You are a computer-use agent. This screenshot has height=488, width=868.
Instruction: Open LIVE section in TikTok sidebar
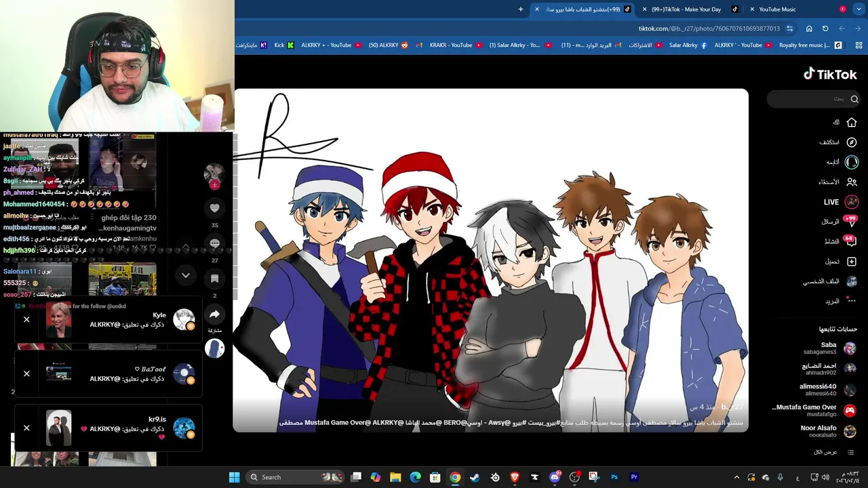click(840, 202)
